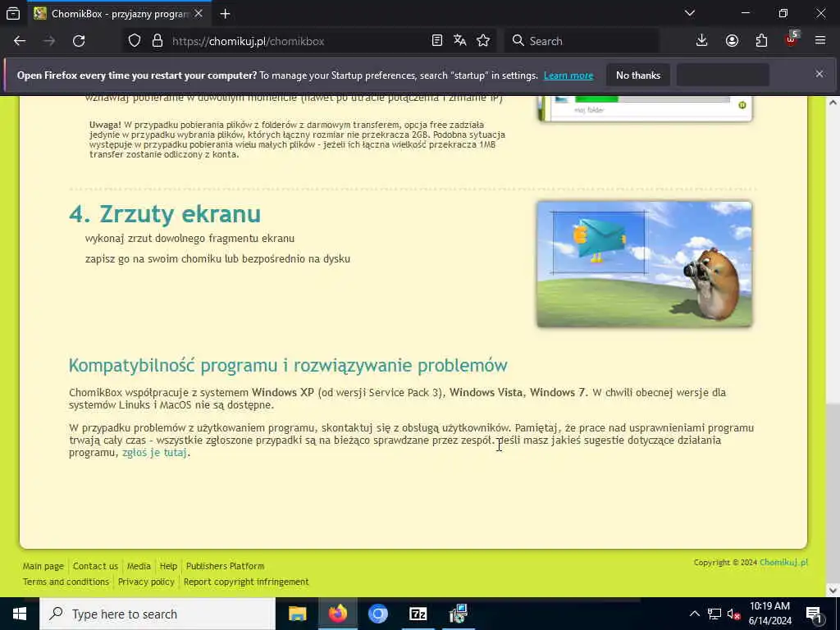Select the ChomikBox browser tab
Screen dimensions: 840x630
coord(119,13)
